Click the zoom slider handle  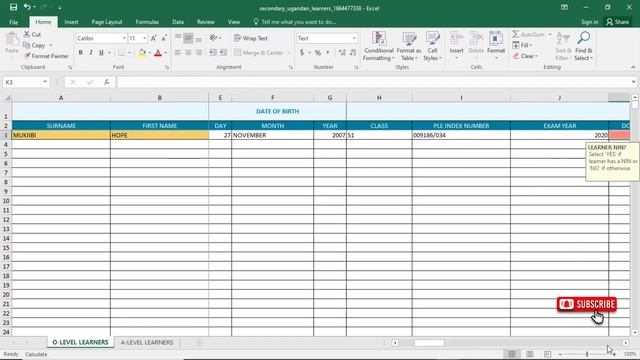[587, 354]
